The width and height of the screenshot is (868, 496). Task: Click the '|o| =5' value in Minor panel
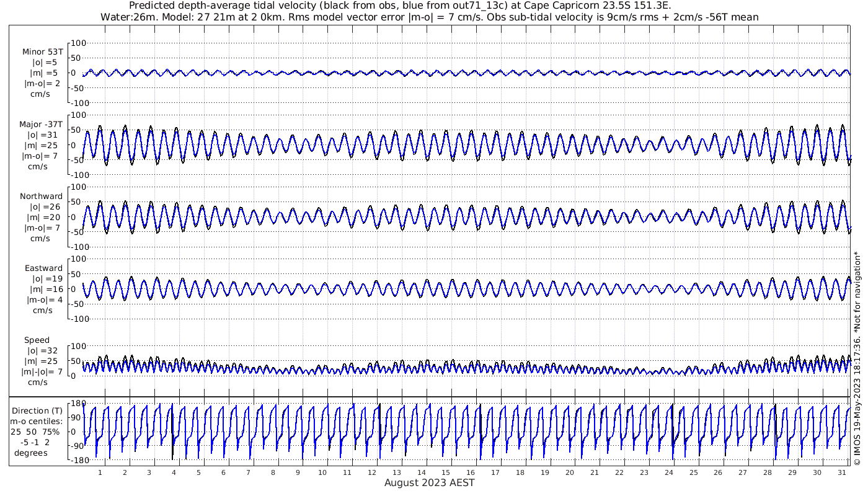45,63
